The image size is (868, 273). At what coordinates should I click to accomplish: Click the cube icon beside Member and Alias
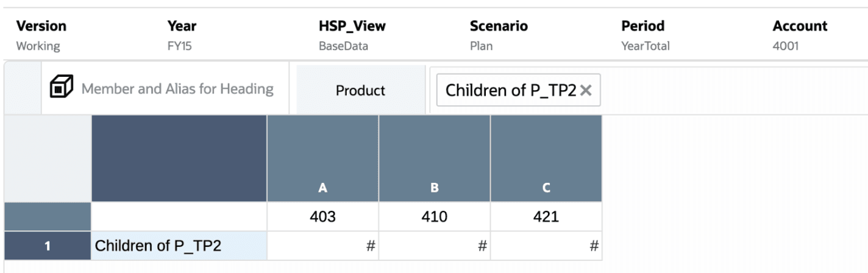coord(59,89)
